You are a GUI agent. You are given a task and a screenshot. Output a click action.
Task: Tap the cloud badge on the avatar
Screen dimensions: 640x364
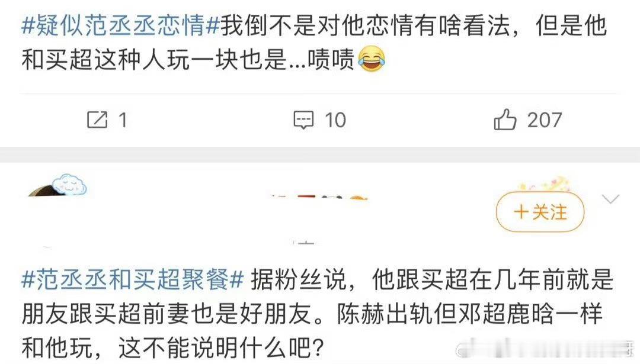(x=69, y=184)
